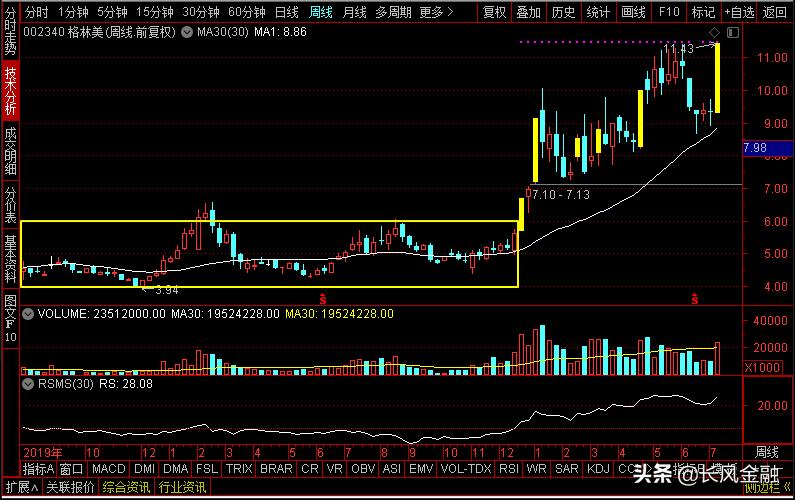
Task: Collapse the 侧边栏 sidebar toggle
Action: coord(768,487)
